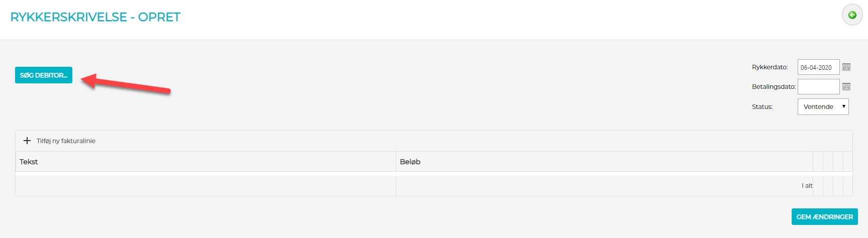The image size is (868, 238).
Task: Click the empty footer cell under Tekst
Action: click(205, 186)
